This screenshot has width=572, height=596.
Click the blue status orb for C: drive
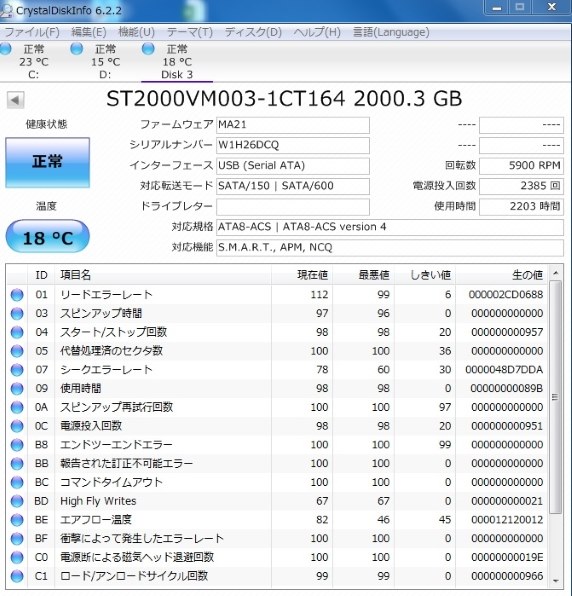[x=5, y=49]
